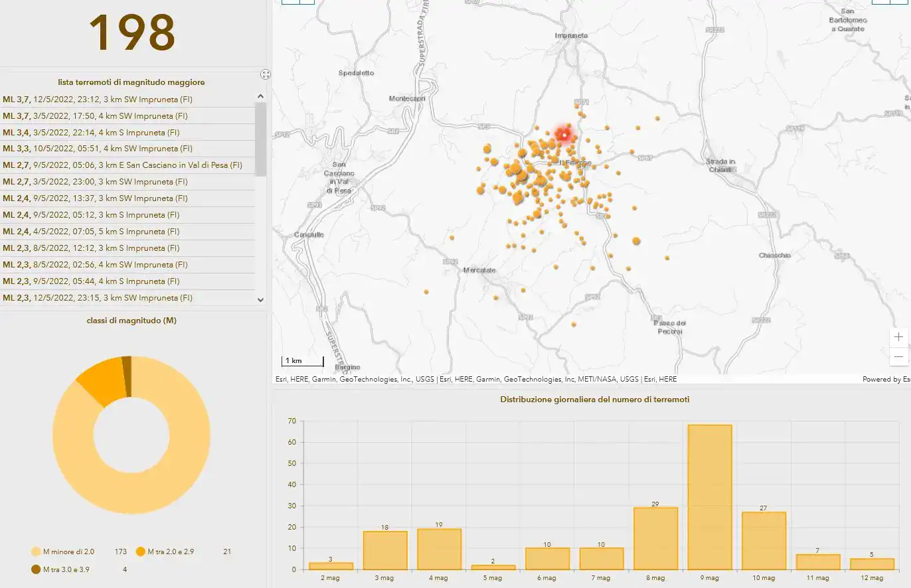
Task: Select ML 3,7 event of 12/5/2022 23:12
Action: click(127, 100)
